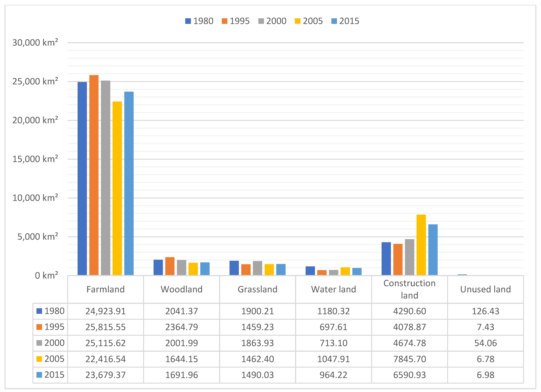Select the 2005 yellow Construction land bar
Viewport: 541px width, 392px height.
coord(421,245)
